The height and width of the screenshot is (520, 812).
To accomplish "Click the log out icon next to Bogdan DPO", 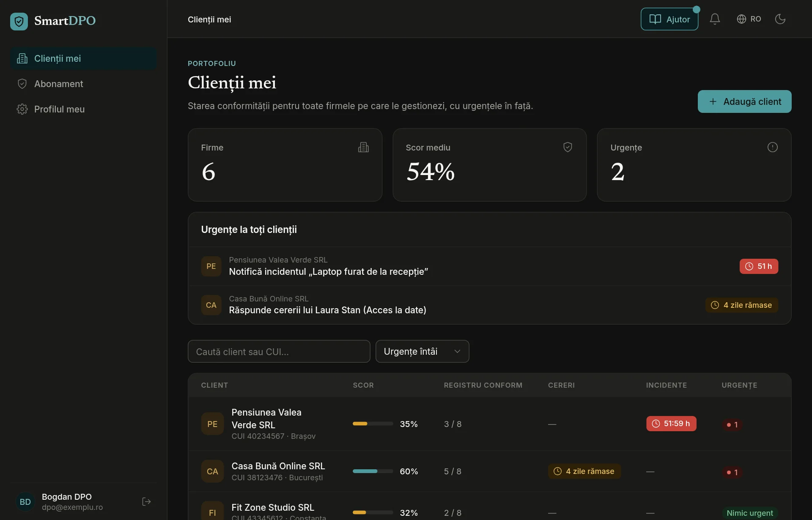I will 146,501.
